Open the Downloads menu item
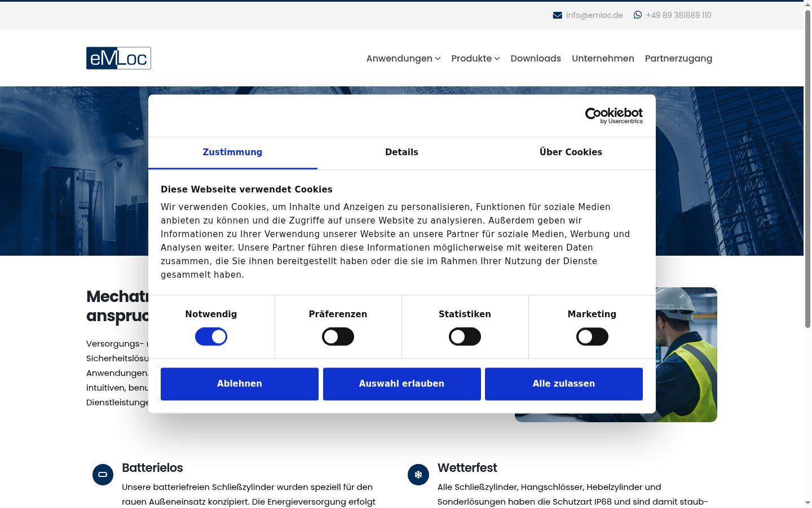Viewport: 812px width, 508px height. point(536,58)
